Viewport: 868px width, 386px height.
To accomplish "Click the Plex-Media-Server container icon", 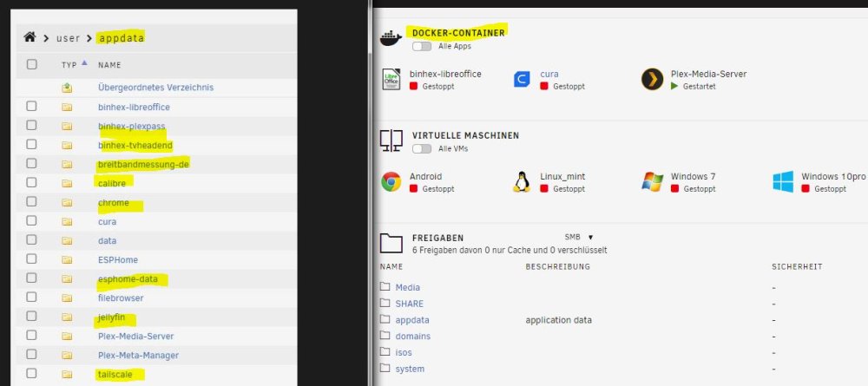I will [x=652, y=79].
